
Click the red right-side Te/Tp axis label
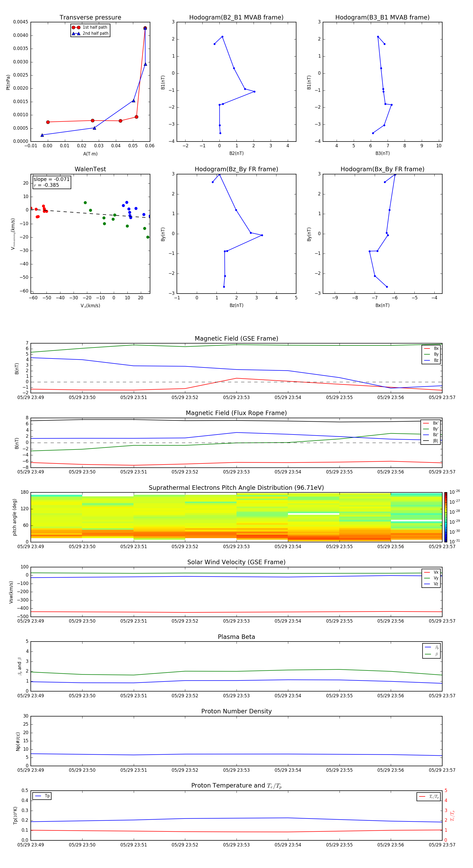453,815
